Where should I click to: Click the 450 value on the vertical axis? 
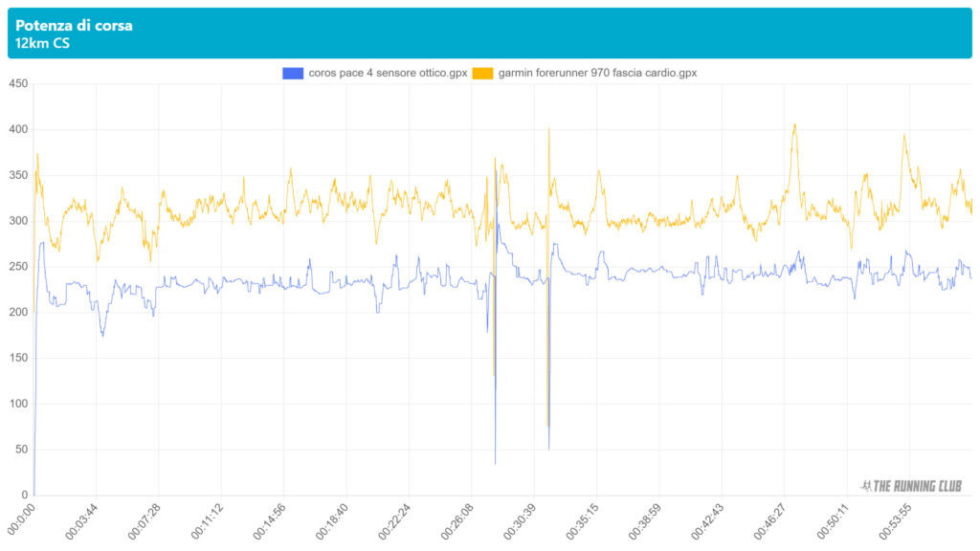click(x=17, y=84)
